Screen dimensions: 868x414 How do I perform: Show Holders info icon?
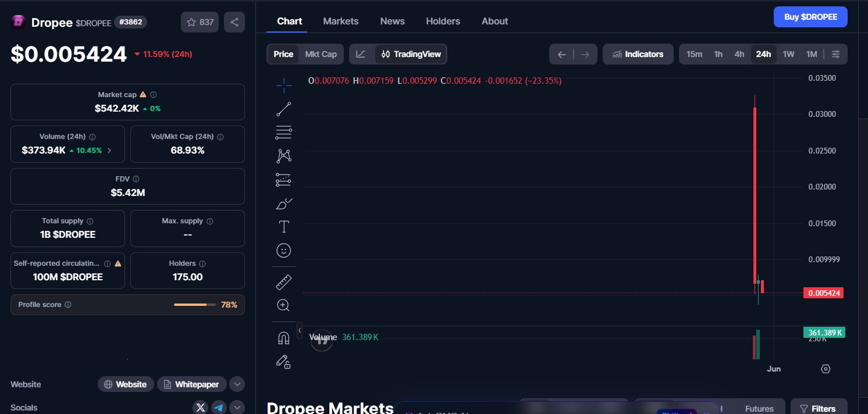pyautogui.click(x=202, y=263)
